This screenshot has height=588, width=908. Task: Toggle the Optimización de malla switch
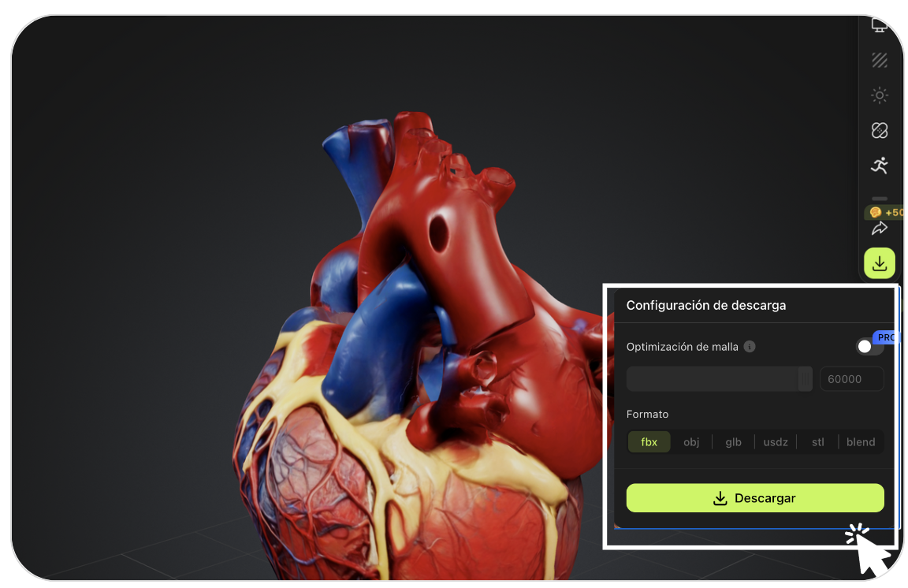(870, 347)
